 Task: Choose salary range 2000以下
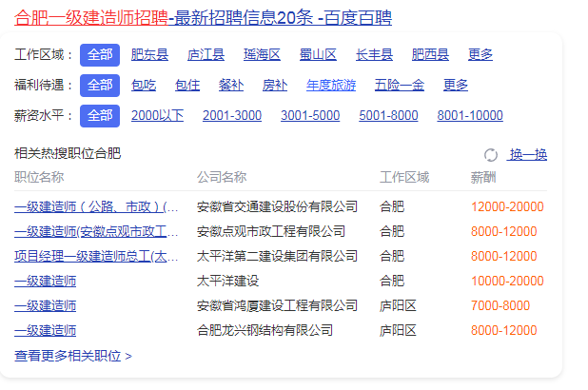[x=157, y=116]
